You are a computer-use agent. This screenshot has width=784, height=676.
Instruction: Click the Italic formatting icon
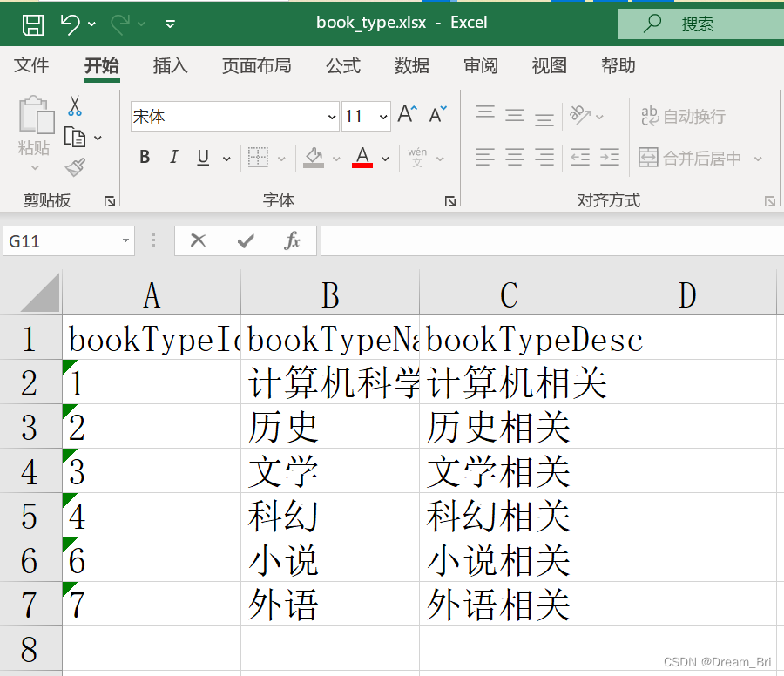click(173, 157)
